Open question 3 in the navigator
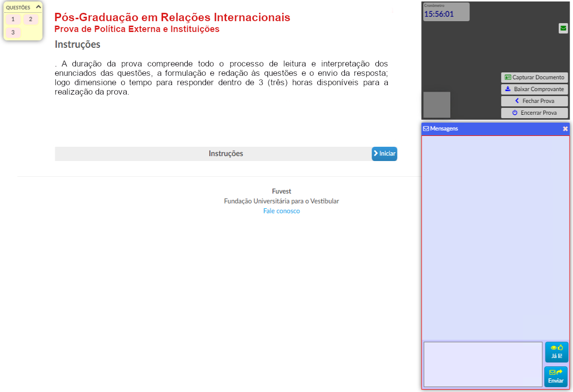The width and height of the screenshot is (573, 392). [13, 33]
